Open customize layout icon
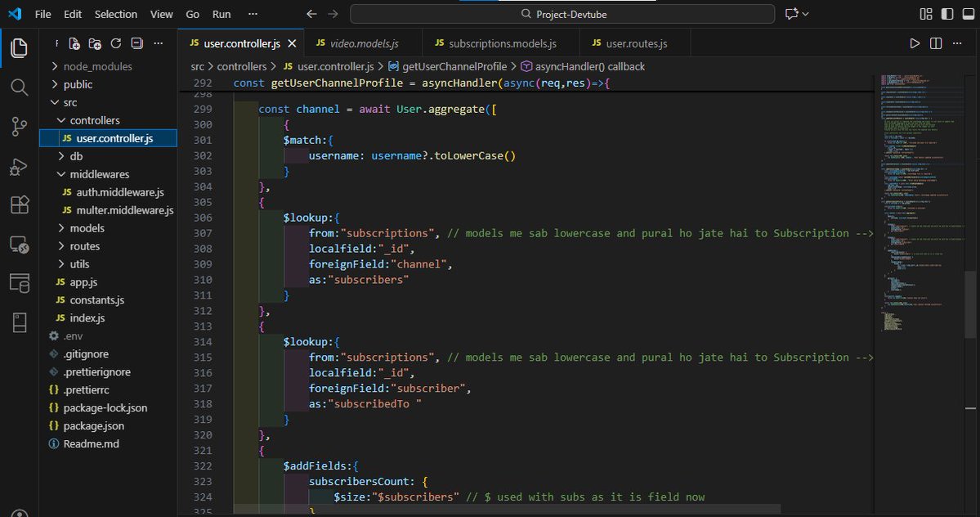This screenshot has width=980, height=517. click(925, 14)
